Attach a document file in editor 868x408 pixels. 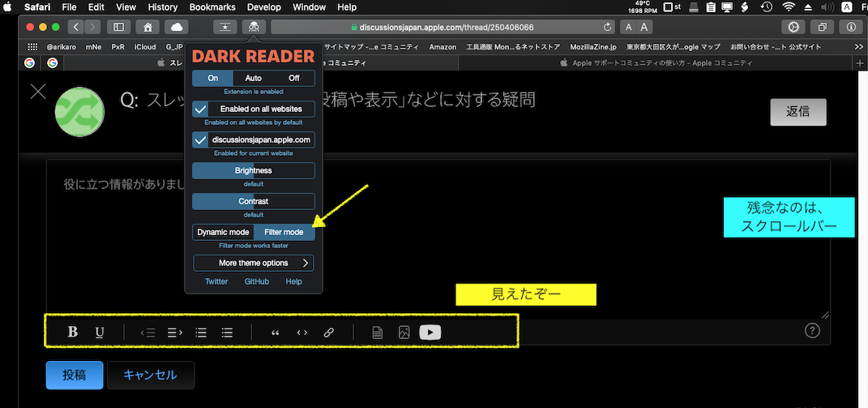point(377,333)
